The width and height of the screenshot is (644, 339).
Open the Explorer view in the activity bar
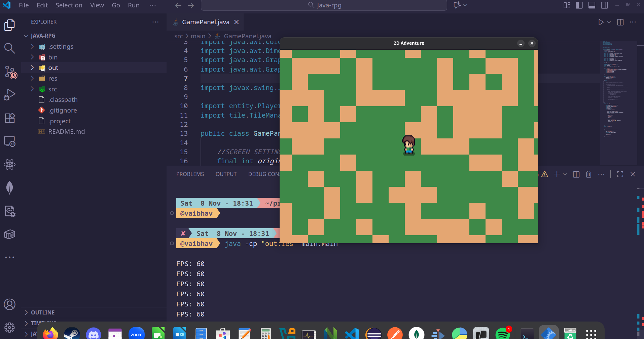point(9,25)
